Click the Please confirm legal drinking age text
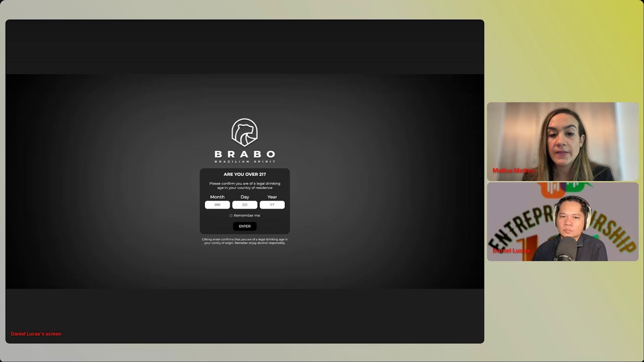The width and height of the screenshot is (644, 362). 245,186
